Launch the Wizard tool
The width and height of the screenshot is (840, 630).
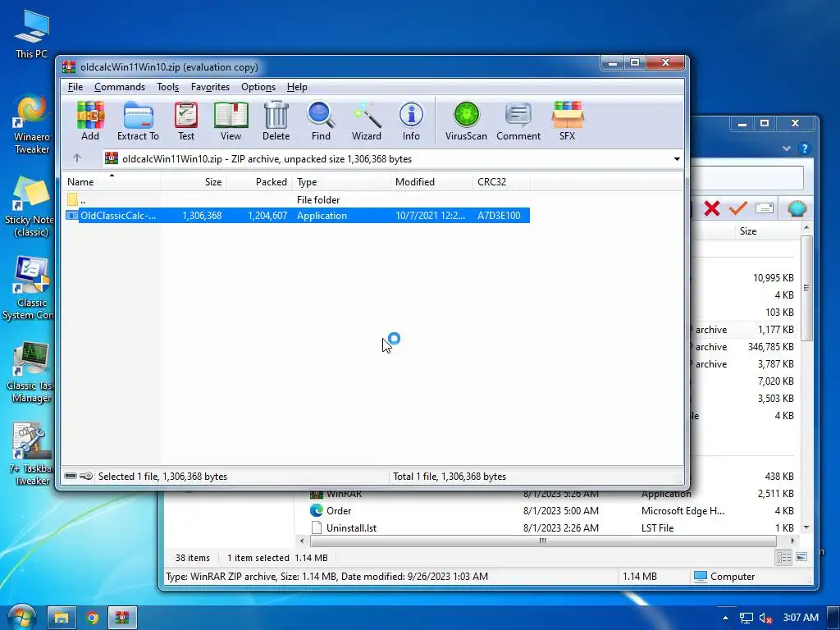pyautogui.click(x=367, y=121)
